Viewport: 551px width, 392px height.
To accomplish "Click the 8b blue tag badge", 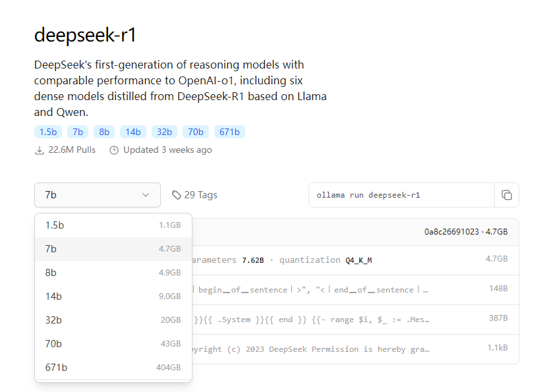I will (104, 132).
